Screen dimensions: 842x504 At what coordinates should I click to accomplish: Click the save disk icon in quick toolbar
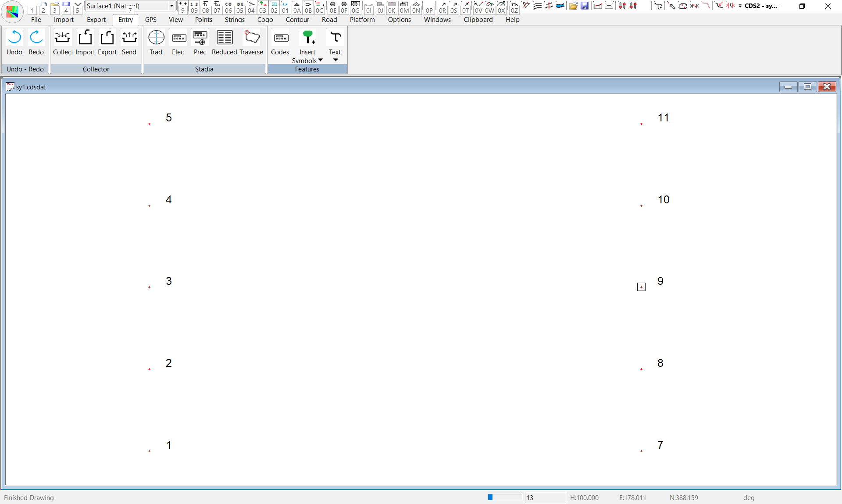(585, 6)
